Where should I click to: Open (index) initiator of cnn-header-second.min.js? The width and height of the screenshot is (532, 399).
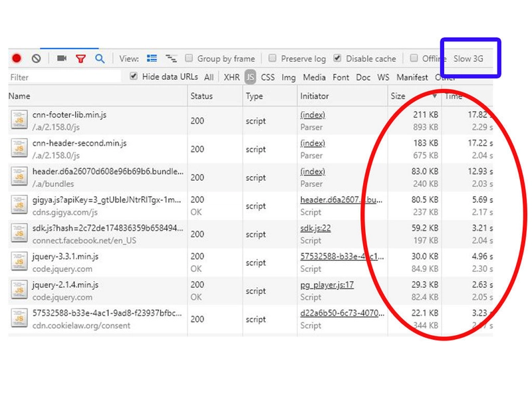click(x=313, y=143)
